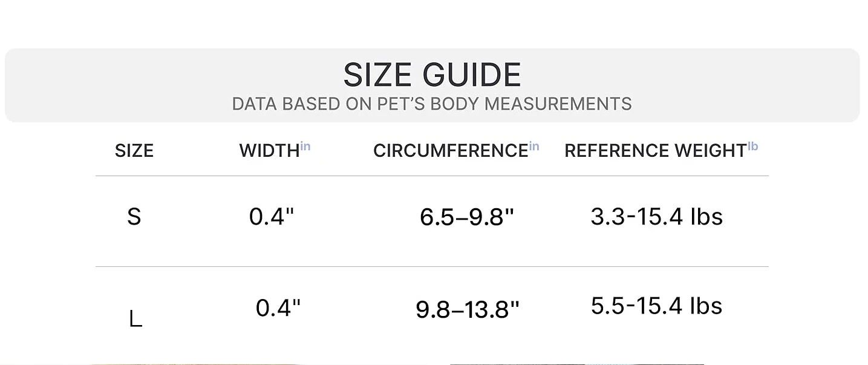Click the REFERENCE WEIGHT column header
The height and width of the screenshot is (365, 868).
[656, 151]
